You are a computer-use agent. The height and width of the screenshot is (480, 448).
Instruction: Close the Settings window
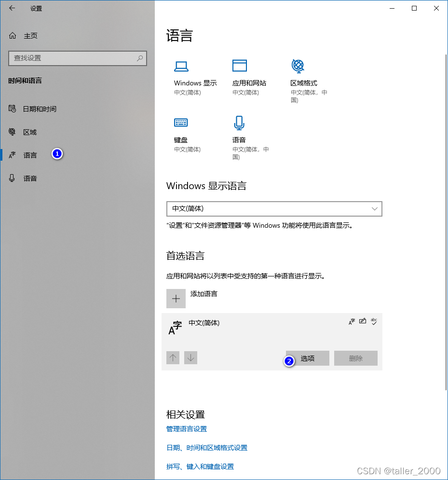436,8
